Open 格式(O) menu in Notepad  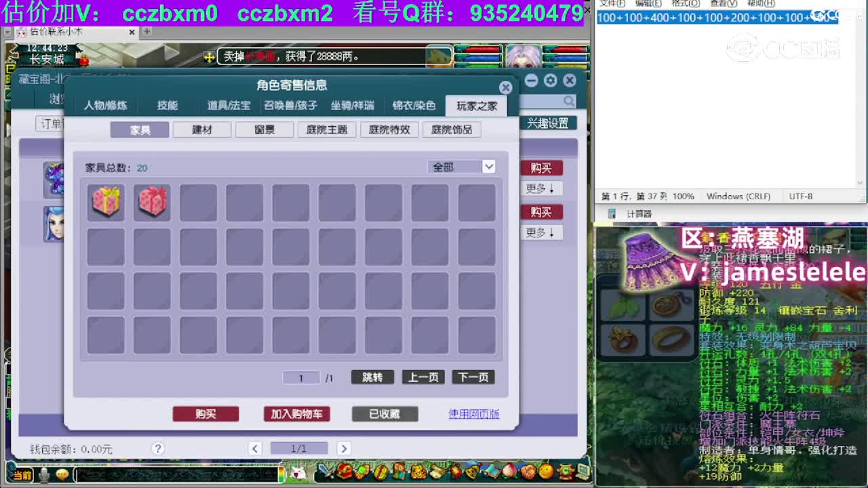[685, 3]
